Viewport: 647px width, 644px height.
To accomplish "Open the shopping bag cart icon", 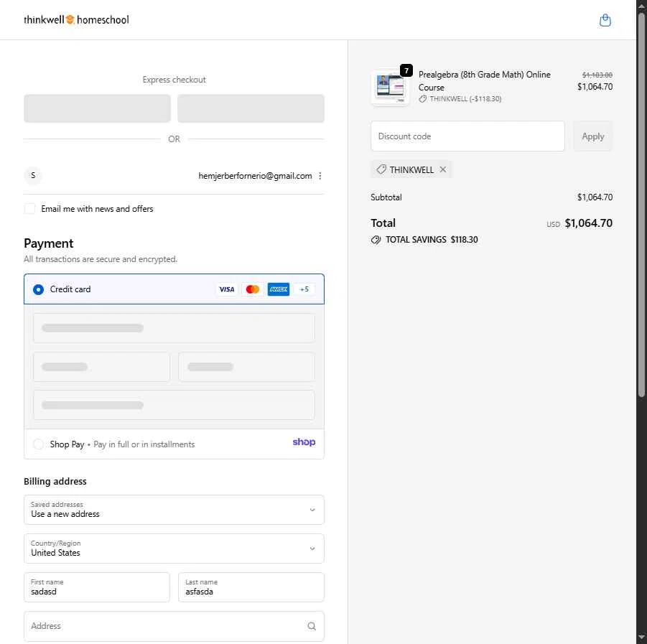I will [x=605, y=20].
